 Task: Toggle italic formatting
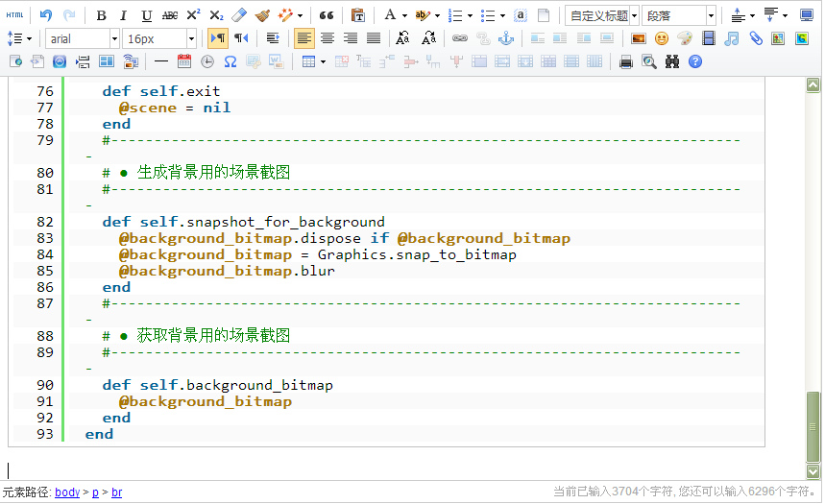[x=124, y=15]
